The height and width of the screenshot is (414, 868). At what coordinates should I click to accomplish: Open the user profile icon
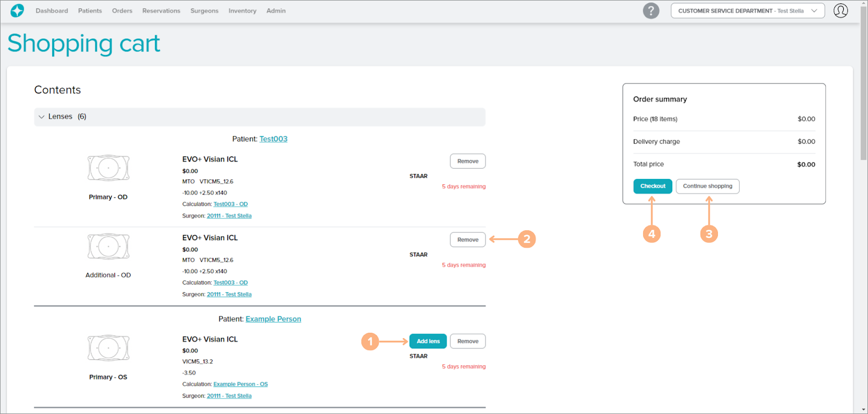[840, 11]
